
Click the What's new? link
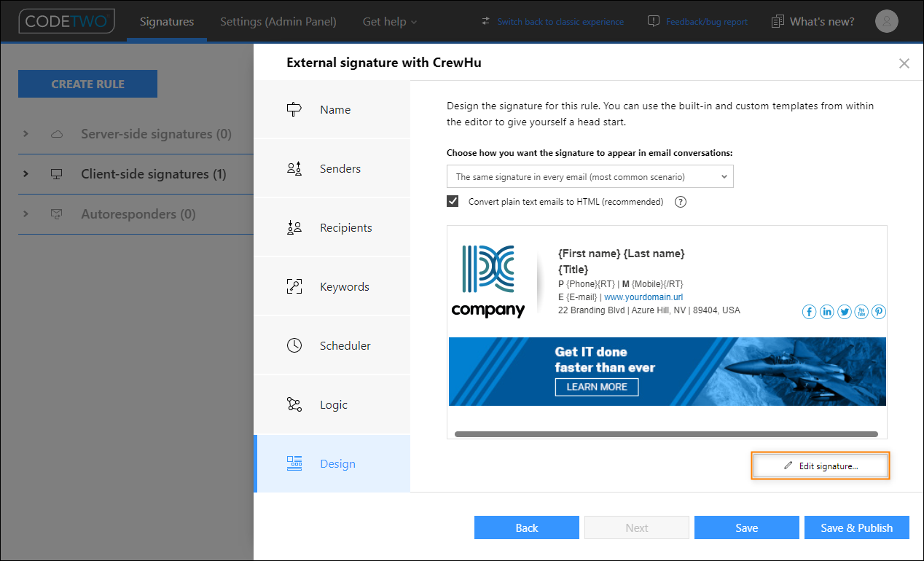tap(822, 22)
